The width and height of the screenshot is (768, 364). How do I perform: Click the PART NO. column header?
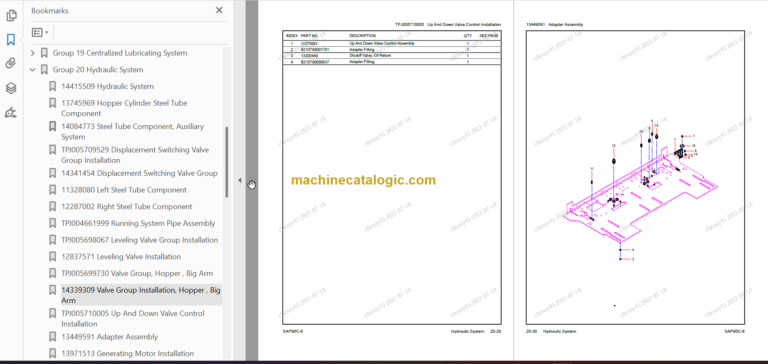[x=309, y=36]
